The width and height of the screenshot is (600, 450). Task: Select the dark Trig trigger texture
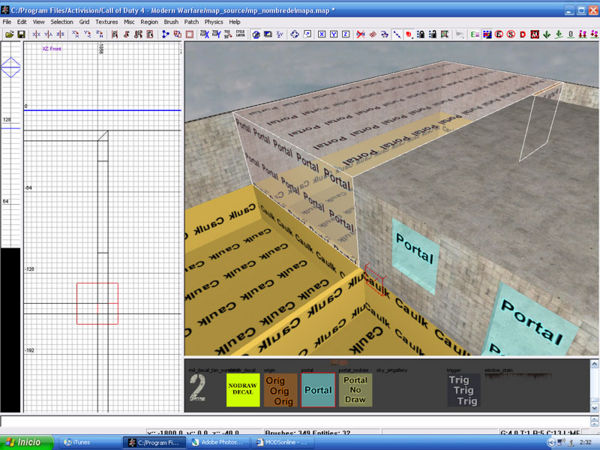pyautogui.click(x=464, y=390)
